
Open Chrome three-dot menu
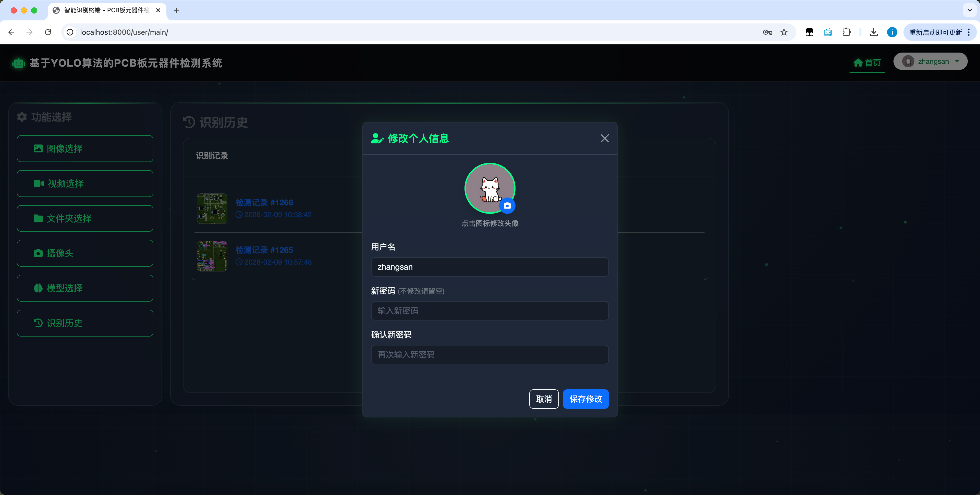click(969, 32)
